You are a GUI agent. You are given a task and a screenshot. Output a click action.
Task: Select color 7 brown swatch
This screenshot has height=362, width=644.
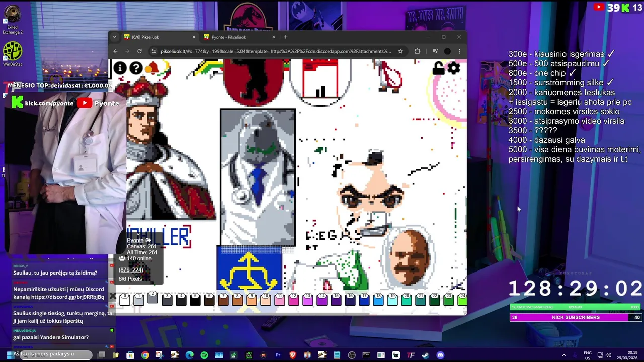(x=223, y=299)
